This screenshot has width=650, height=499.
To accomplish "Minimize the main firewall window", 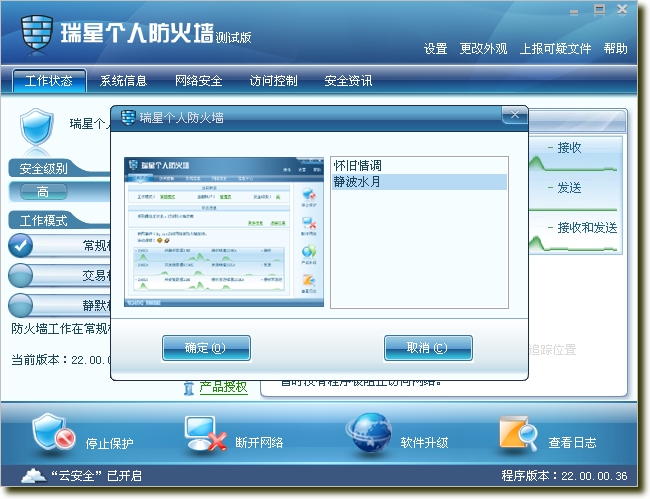I will point(574,12).
